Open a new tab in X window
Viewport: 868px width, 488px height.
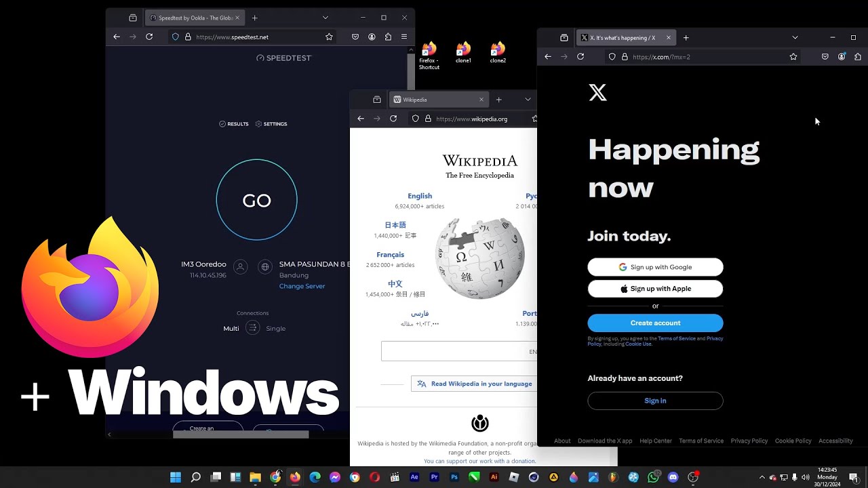686,38
